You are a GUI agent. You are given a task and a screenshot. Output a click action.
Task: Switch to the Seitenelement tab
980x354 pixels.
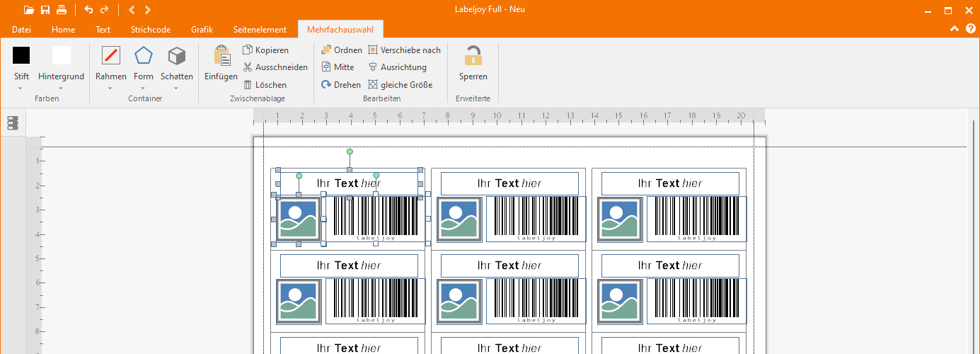[260, 30]
